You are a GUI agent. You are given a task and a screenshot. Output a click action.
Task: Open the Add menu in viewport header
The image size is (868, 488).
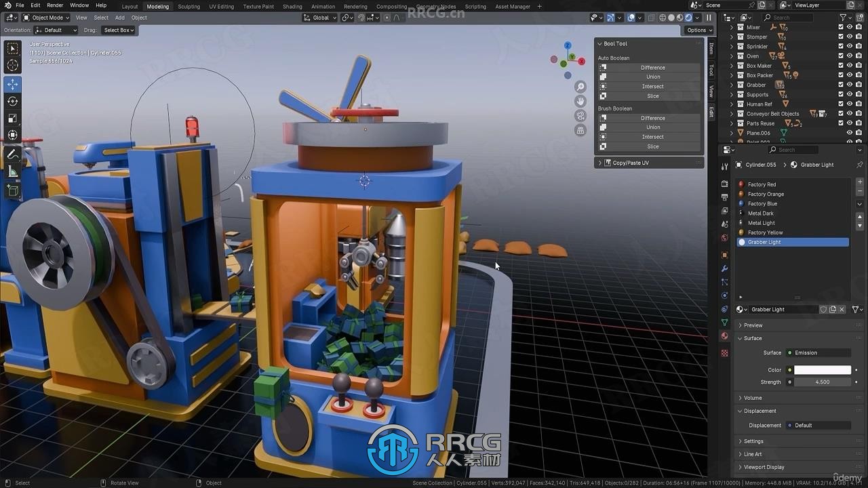(x=119, y=18)
